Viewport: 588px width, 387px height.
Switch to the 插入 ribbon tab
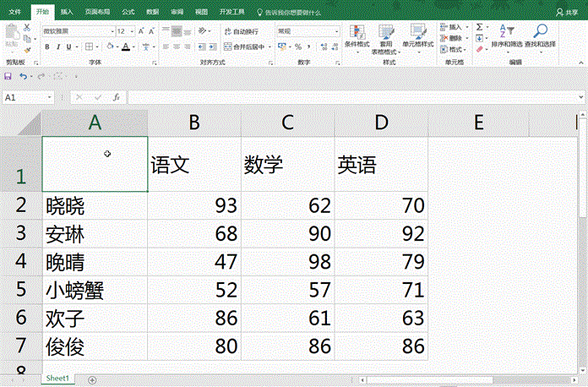pyautogui.click(x=67, y=13)
